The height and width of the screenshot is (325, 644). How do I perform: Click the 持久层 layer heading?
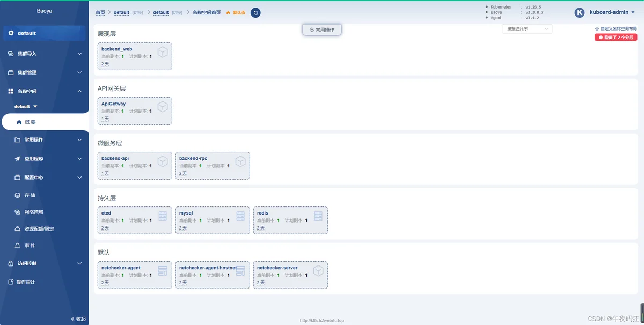coord(106,197)
